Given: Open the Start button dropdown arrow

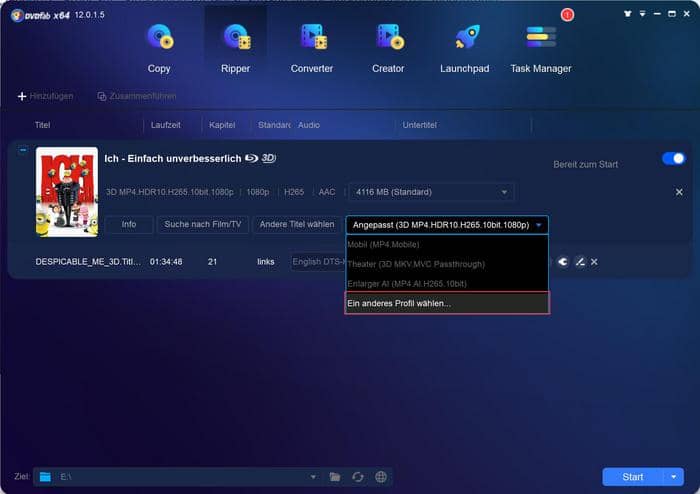Looking at the screenshot, I should pyautogui.click(x=674, y=477).
